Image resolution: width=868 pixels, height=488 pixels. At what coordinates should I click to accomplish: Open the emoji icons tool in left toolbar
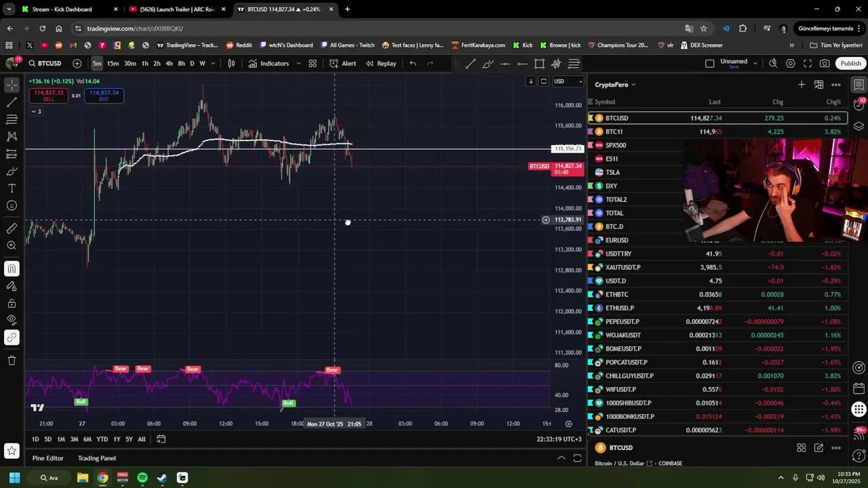pyautogui.click(x=12, y=205)
